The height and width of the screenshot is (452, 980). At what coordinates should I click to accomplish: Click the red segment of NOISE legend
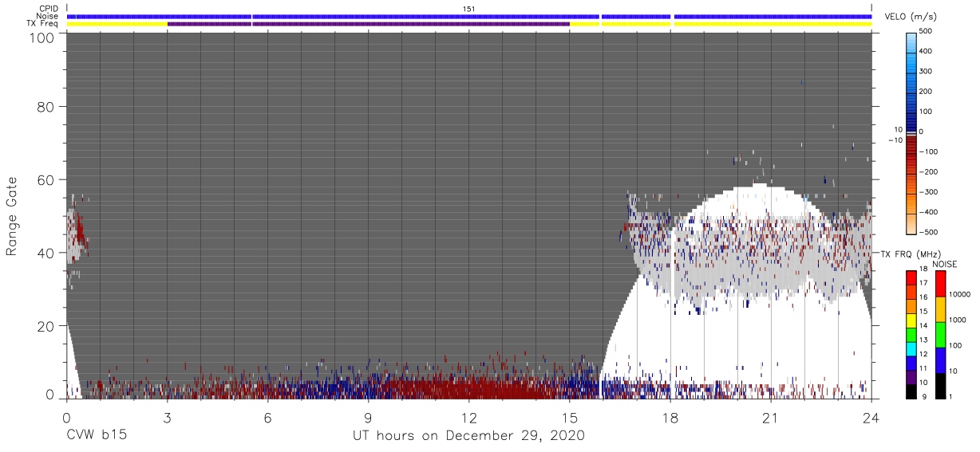tap(940, 284)
